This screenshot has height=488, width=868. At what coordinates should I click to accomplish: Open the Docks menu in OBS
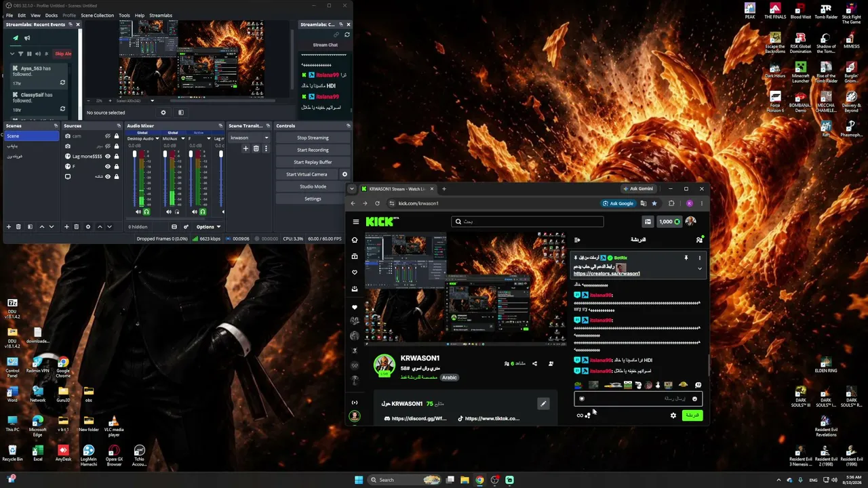(52, 15)
